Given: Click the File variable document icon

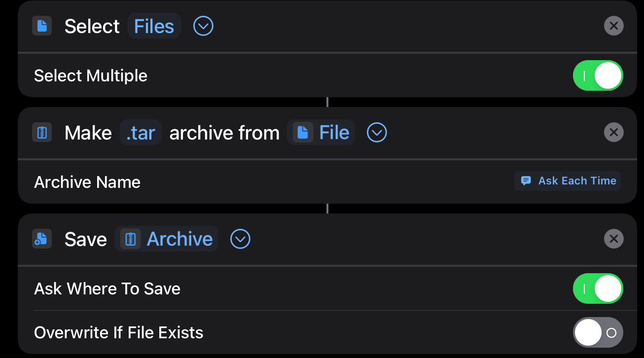Looking at the screenshot, I should click(x=303, y=133).
